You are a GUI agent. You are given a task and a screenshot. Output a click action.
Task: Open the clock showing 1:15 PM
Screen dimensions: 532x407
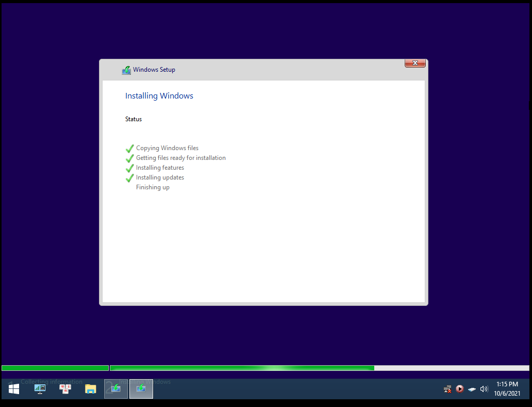(507, 388)
